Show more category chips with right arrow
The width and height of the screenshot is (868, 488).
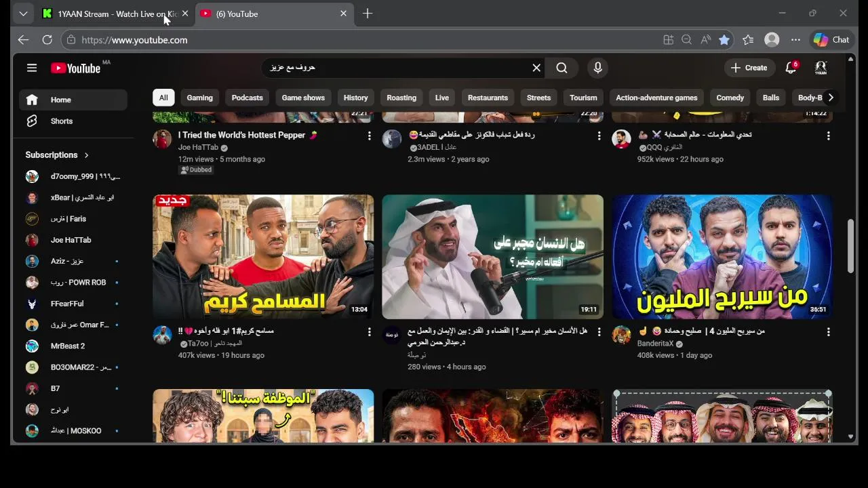[831, 98]
